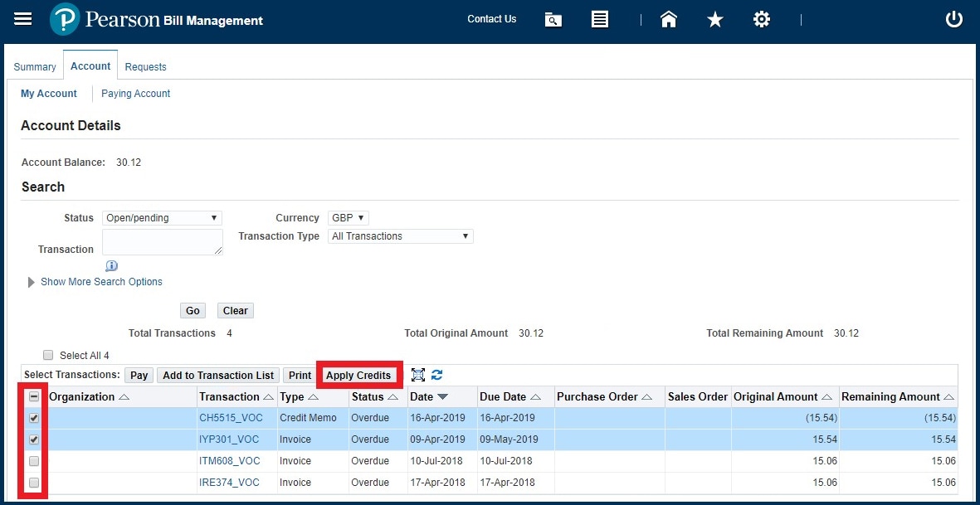Switch to the Summary tab

click(35, 66)
